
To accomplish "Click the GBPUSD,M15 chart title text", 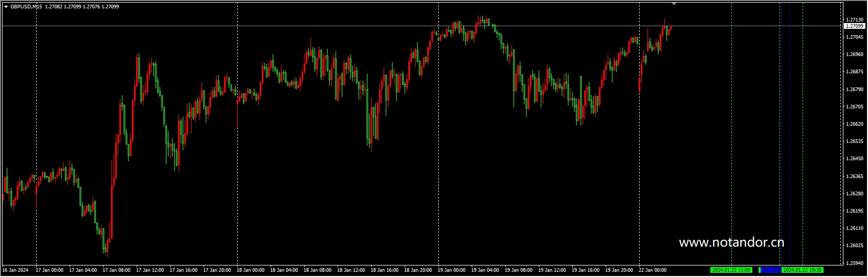I will point(26,7).
